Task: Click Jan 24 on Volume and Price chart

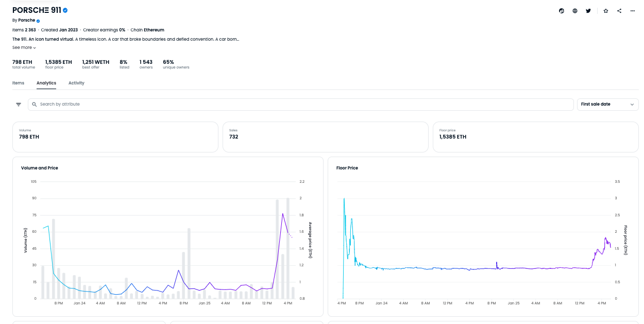Action: 79,303
